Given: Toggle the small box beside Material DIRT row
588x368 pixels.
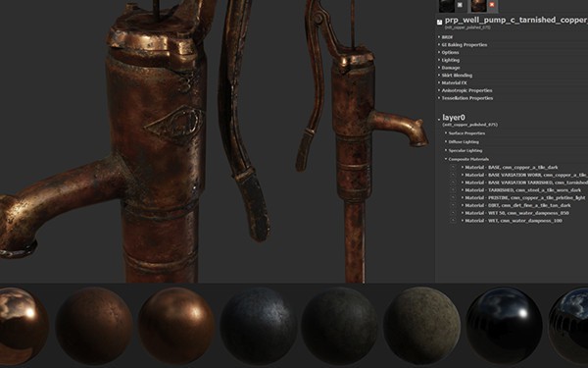Looking at the screenshot, I should click(453, 205).
